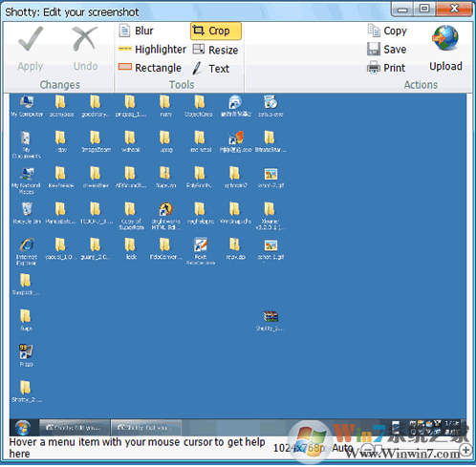Print the screenshot
This screenshot has width=476, height=467.
(386, 68)
